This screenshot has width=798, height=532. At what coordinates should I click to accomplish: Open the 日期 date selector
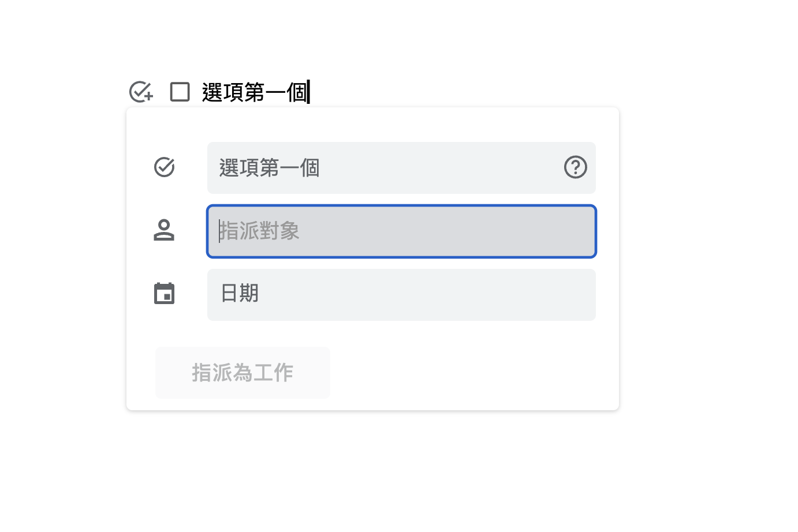pos(401,294)
